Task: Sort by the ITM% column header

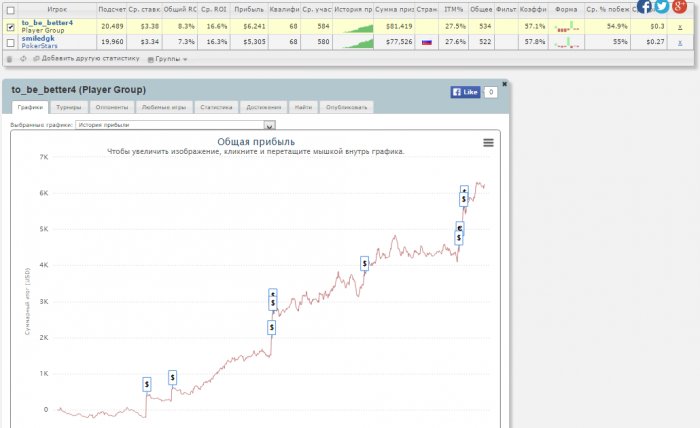Action: (x=454, y=9)
